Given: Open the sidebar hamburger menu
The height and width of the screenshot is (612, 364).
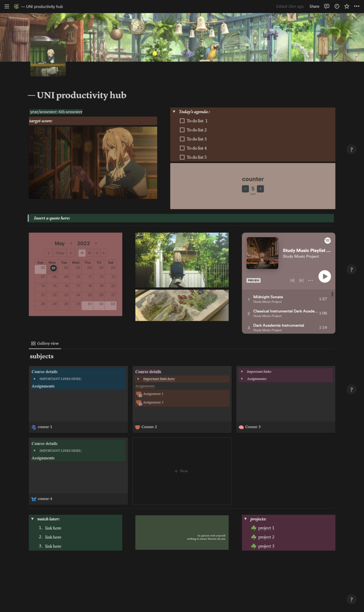Looking at the screenshot, I should pos(7,7).
